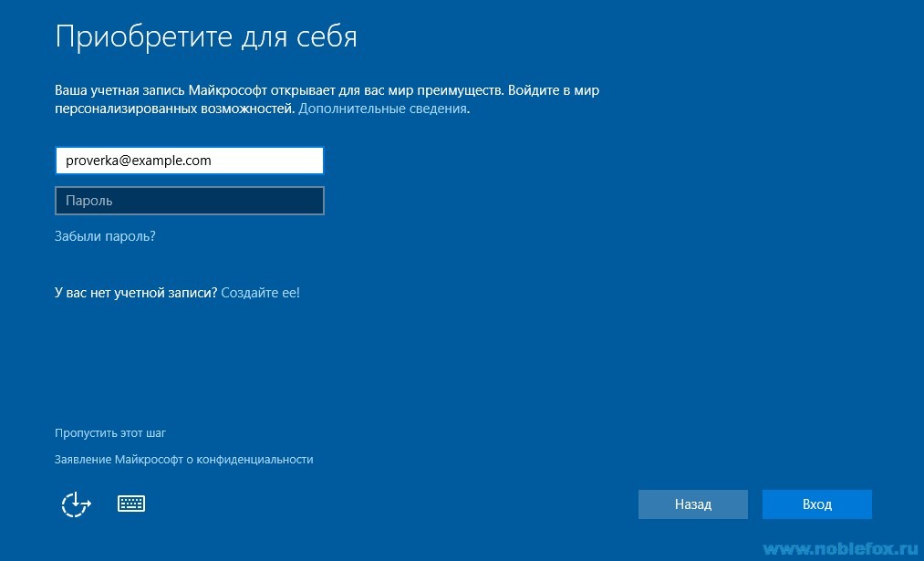924x561 pixels.
Task: Focus the Пароль password field
Action: tap(190, 201)
